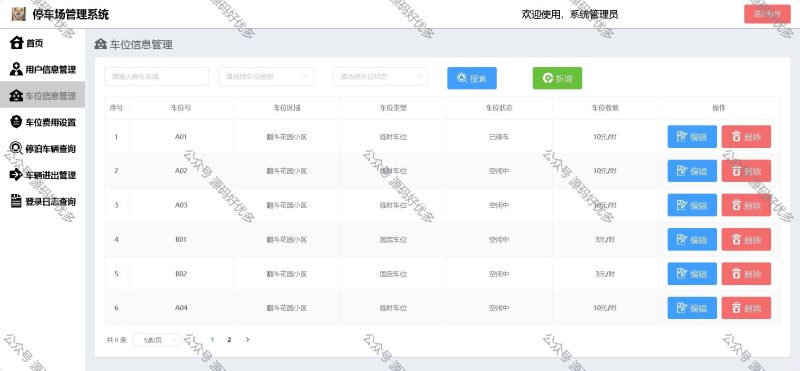The width and height of the screenshot is (800, 371).
Task: Click the user icon beside 用户信息管理
Action: point(16,69)
